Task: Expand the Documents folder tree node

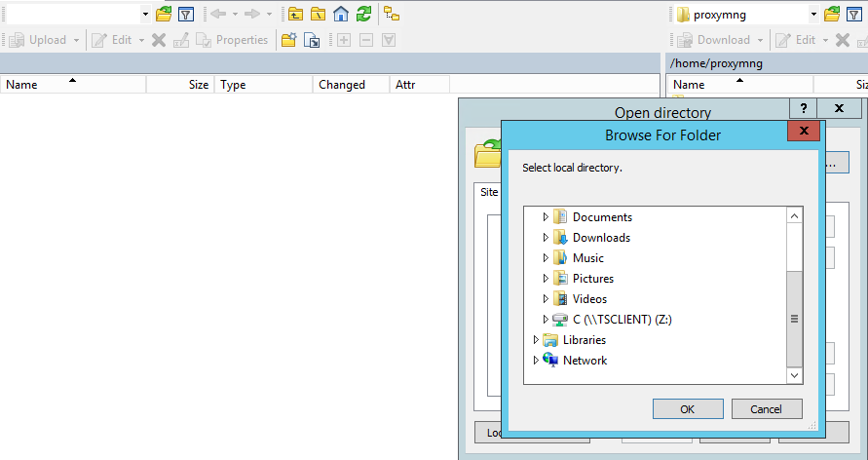Action: (x=546, y=217)
